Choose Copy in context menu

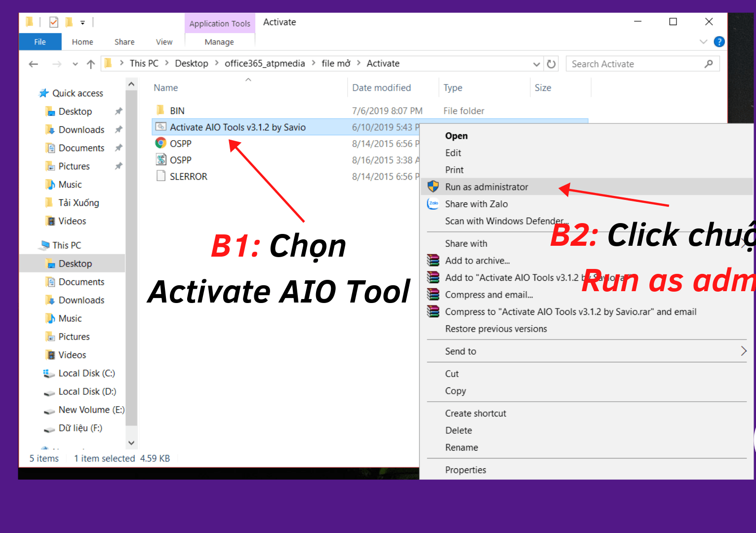click(455, 391)
